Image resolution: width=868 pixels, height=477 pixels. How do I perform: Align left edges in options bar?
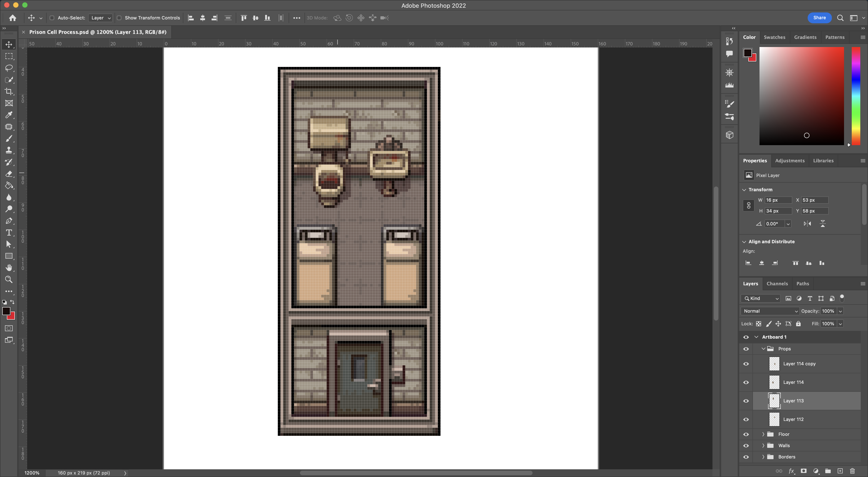click(x=191, y=18)
